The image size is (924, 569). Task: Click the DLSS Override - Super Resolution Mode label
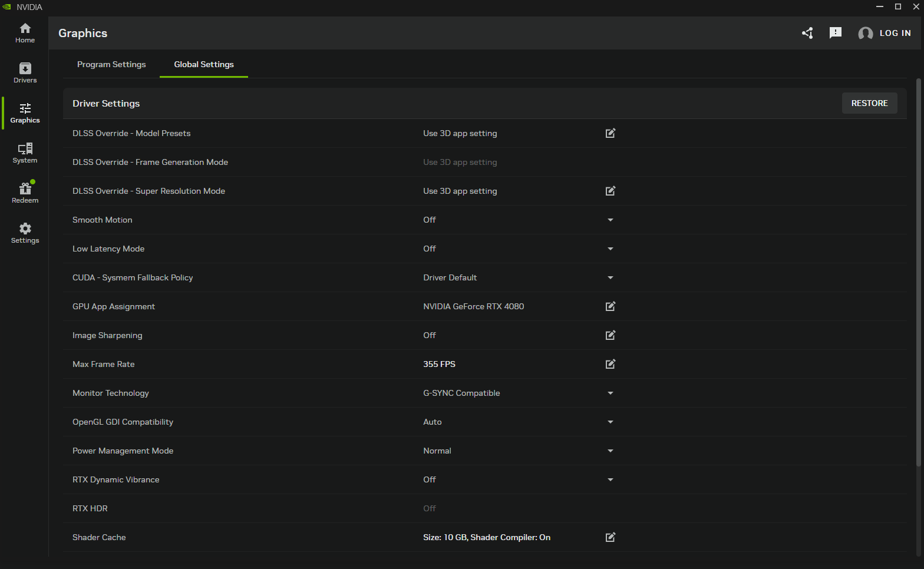[148, 191]
